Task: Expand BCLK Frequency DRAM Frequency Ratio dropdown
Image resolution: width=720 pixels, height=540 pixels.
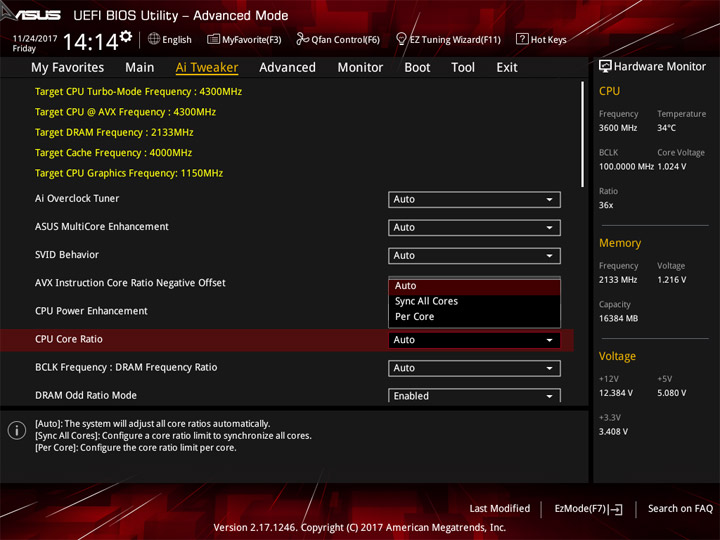Action: [x=474, y=368]
